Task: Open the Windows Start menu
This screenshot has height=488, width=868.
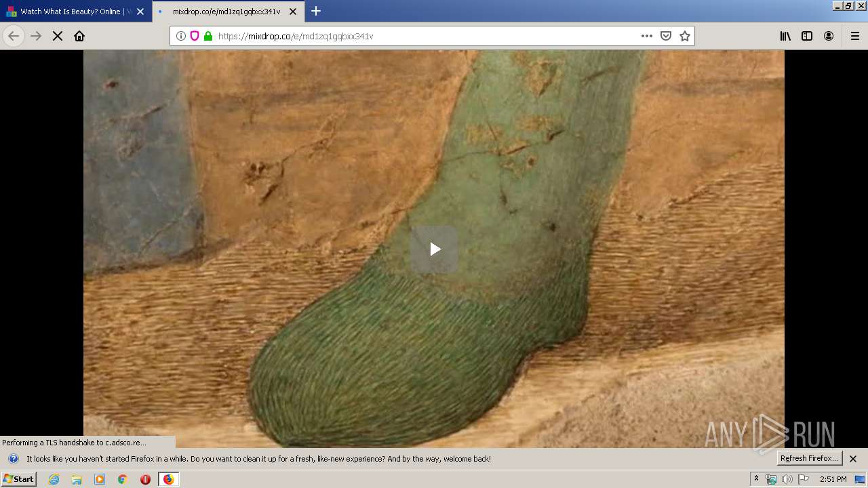Action: pos(19,479)
